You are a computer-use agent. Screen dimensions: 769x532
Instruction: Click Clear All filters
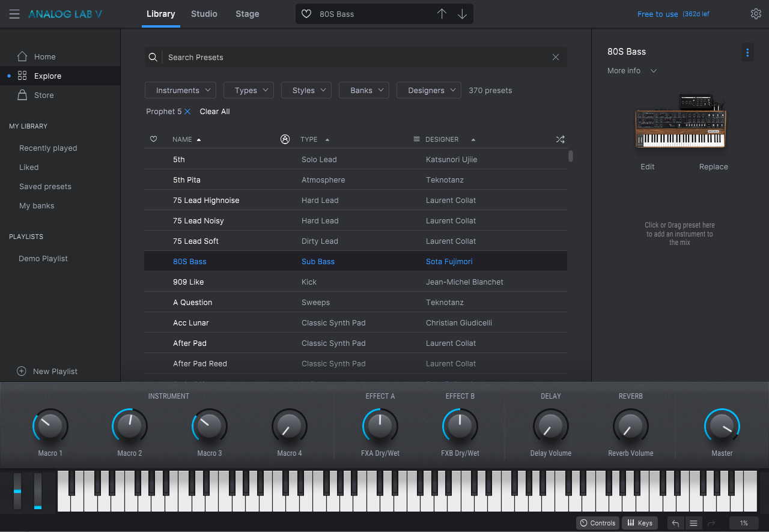214,112
